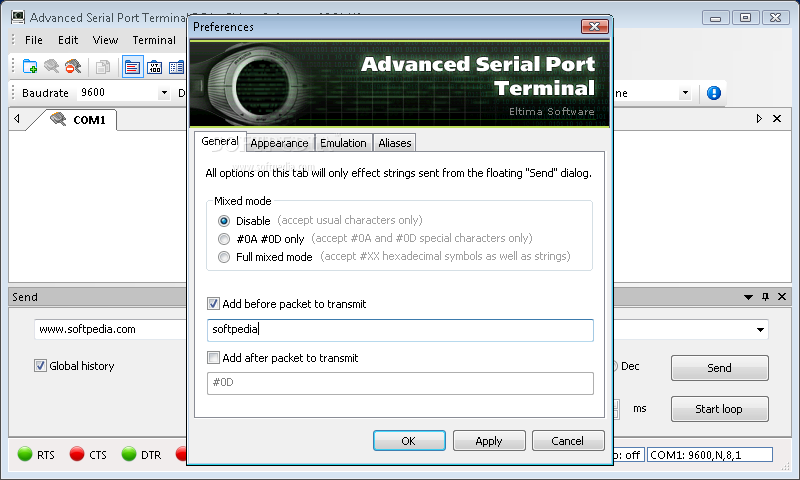This screenshot has height=480, width=800.
Task: Toggle the green RTS indicator light
Action: point(25,453)
